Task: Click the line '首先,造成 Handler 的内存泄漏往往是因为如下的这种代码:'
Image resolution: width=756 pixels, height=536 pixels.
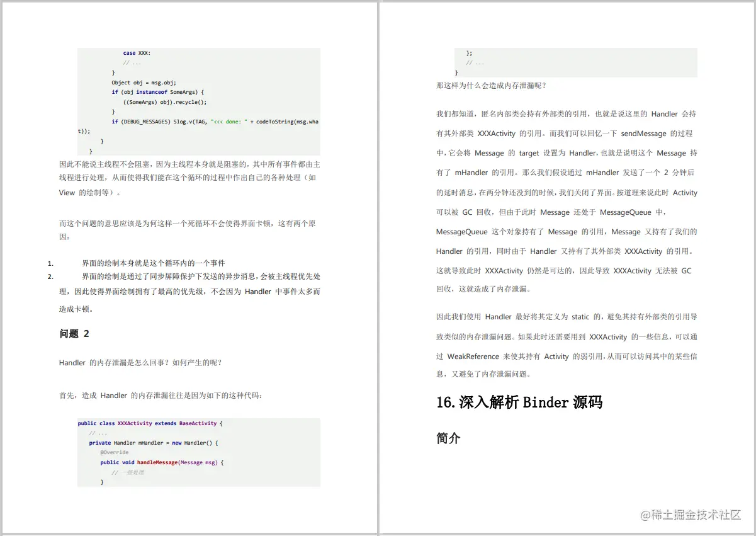Action: [x=161, y=396]
